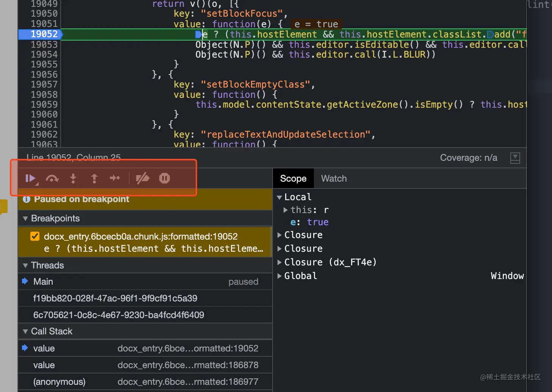Expand the 'this: r' object
Viewport: 552px width, 392px height.
(285, 210)
